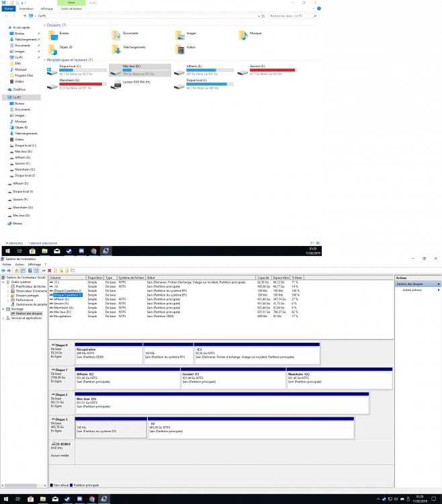The height and width of the screenshot is (504, 442).
Task: Collapse the Périphériques et lecteurs section
Action: click(45, 60)
